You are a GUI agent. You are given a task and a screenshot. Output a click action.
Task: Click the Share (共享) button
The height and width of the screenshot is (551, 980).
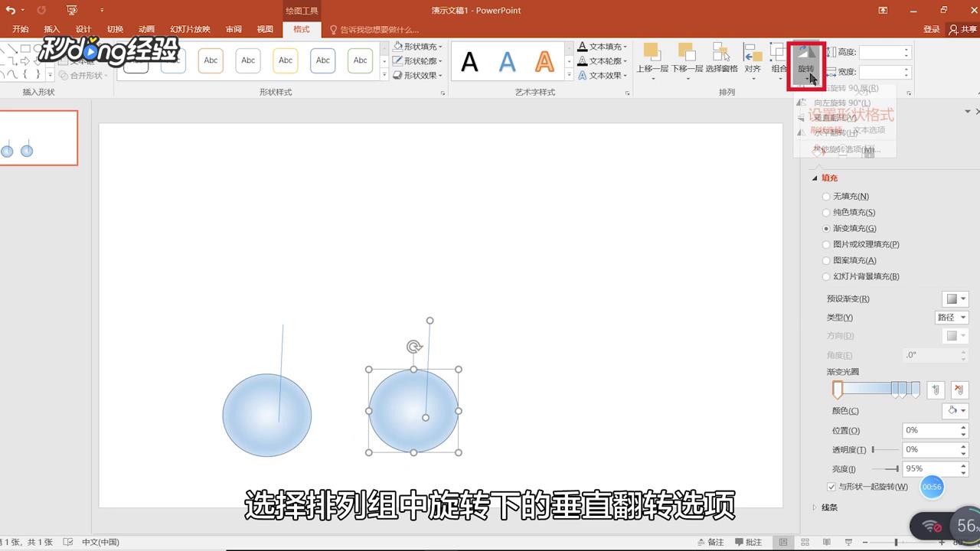click(963, 29)
